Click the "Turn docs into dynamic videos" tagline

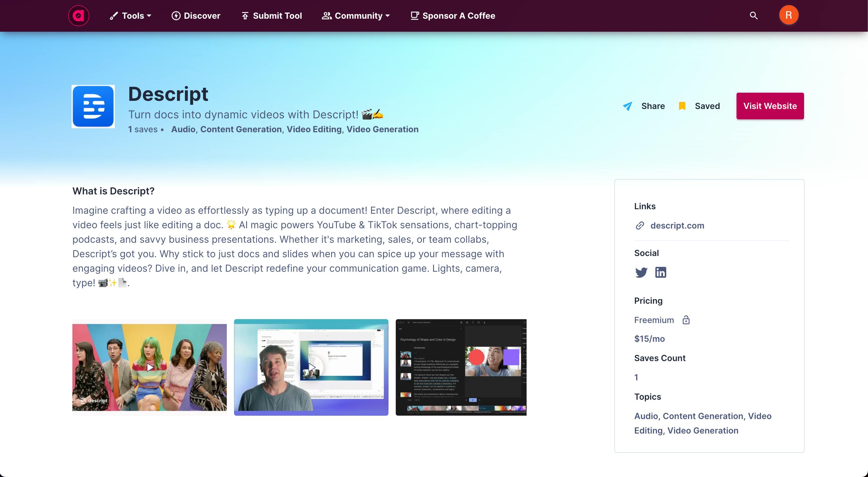256,115
